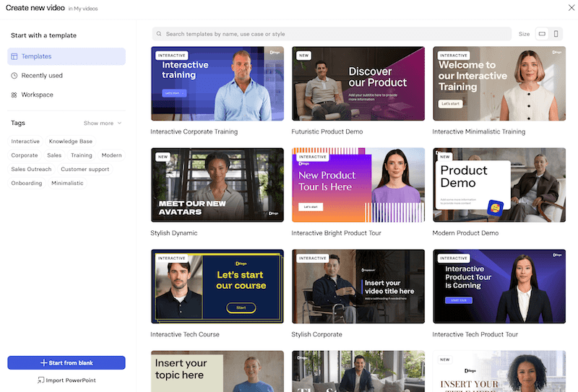This screenshot has height=392, width=578.
Task: Toggle the Interactive tag filter
Action: tap(25, 141)
